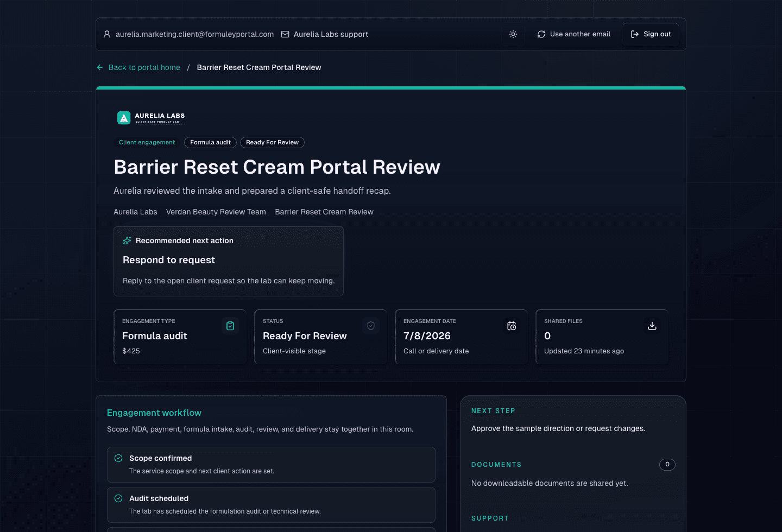782x532 pixels.
Task: Select the Audit scheduled workflow step
Action: click(271, 505)
